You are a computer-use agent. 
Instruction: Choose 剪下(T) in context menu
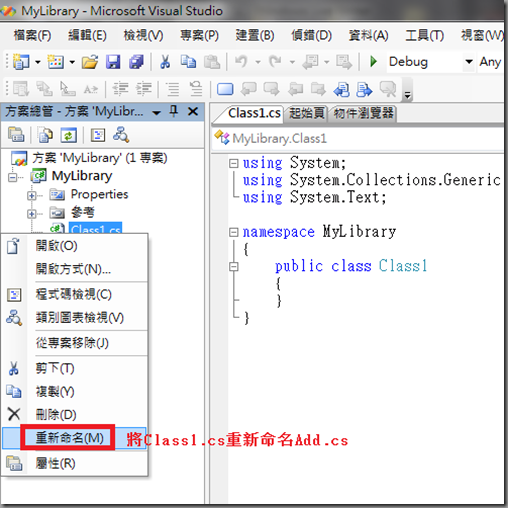(74, 368)
